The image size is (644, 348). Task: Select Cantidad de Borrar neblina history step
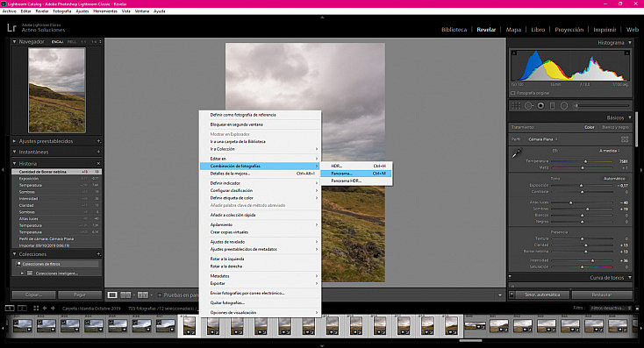(x=56, y=172)
